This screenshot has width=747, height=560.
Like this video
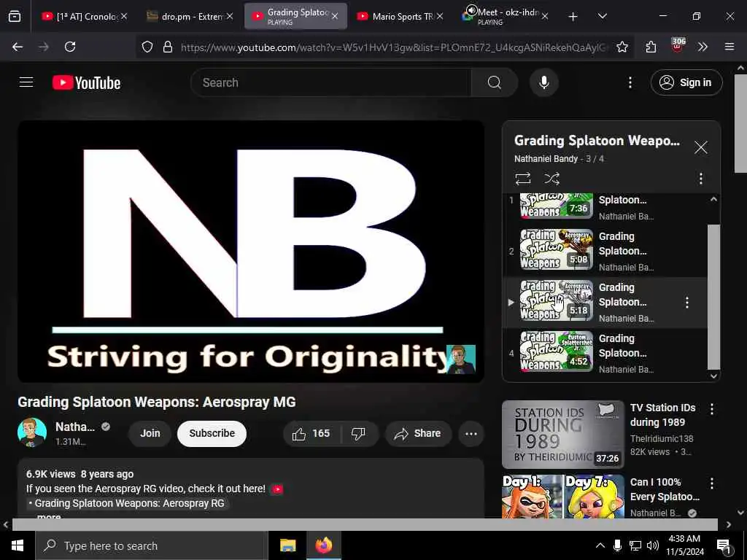coord(311,433)
